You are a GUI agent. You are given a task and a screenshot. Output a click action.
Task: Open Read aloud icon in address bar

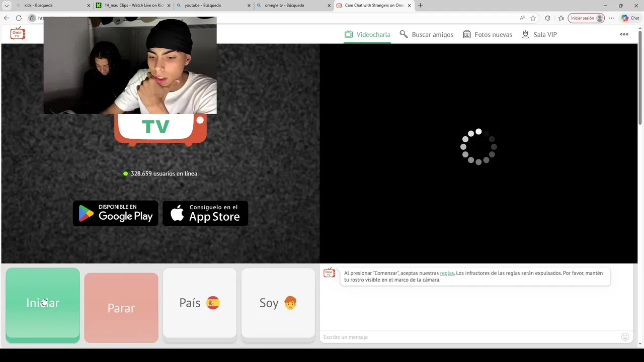pos(522,18)
